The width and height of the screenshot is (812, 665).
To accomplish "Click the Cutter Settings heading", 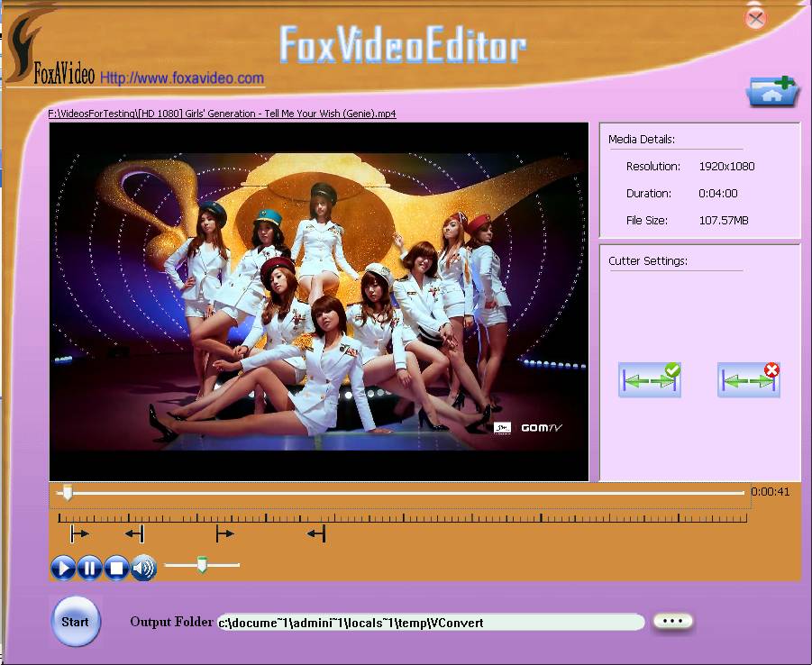I will point(648,260).
